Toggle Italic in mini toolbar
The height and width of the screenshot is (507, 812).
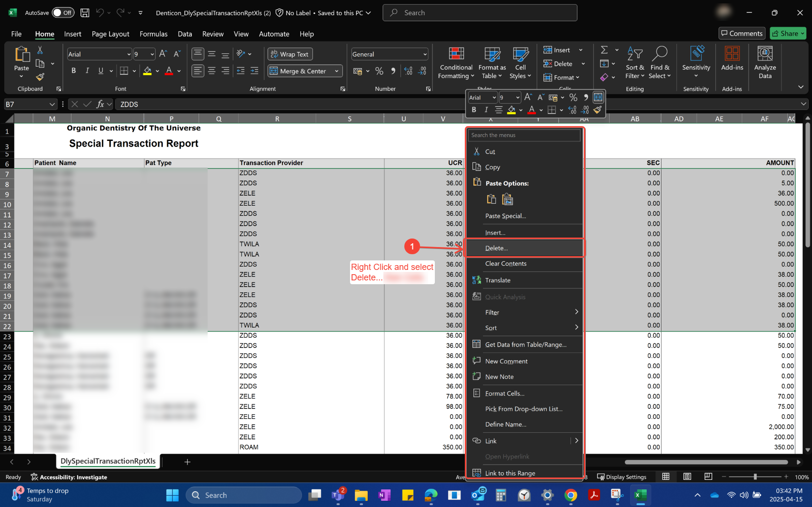[x=486, y=110]
